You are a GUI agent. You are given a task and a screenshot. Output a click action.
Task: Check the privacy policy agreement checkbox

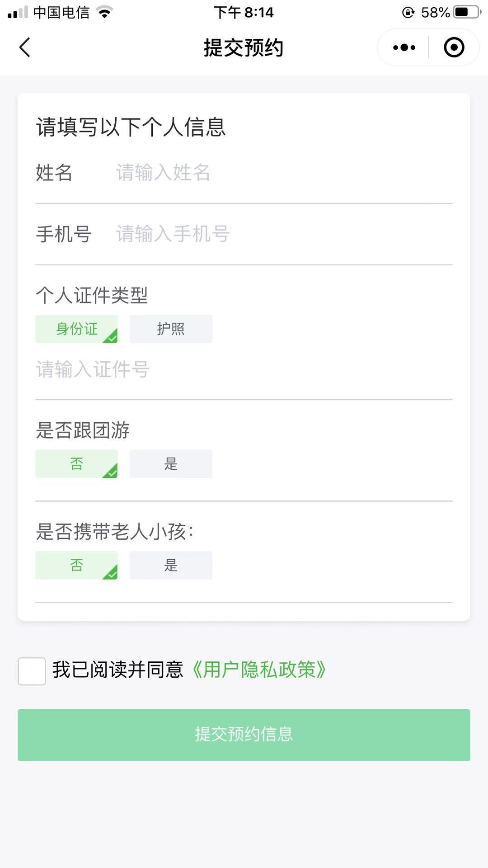tap(32, 671)
